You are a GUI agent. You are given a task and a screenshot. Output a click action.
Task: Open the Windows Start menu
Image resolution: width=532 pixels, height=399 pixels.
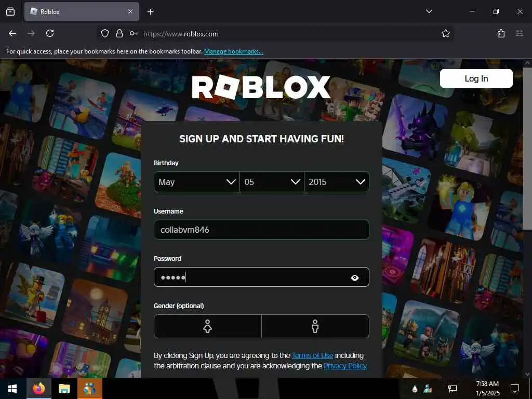coord(12,389)
